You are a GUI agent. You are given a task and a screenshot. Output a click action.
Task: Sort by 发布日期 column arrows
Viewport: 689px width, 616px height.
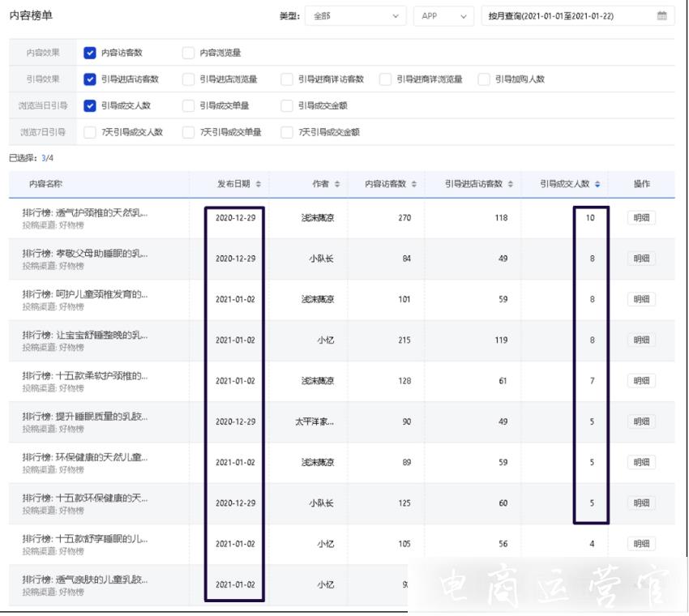pyautogui.click(x=259, y=185)
